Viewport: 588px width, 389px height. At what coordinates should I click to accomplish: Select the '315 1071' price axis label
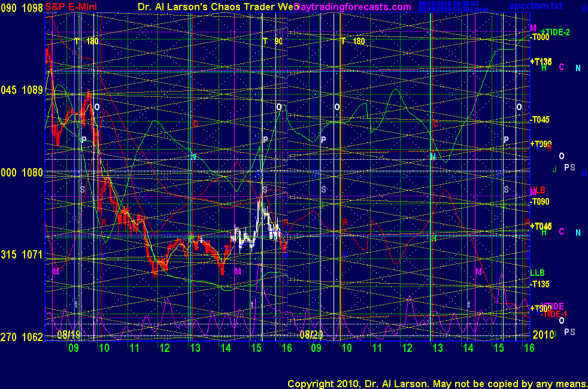(22, 255)
